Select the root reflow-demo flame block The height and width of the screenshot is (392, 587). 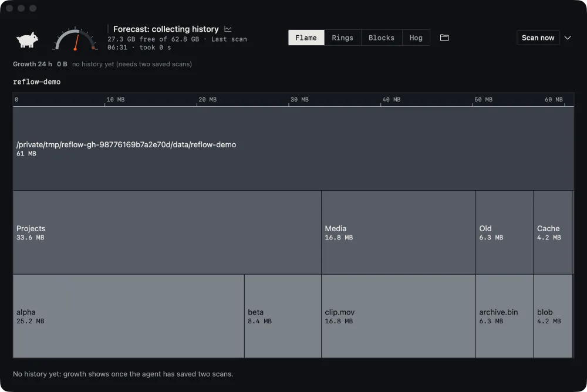293,149
